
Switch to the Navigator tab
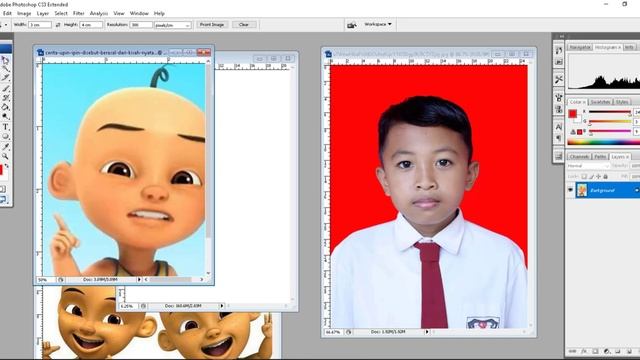(580, 47)
